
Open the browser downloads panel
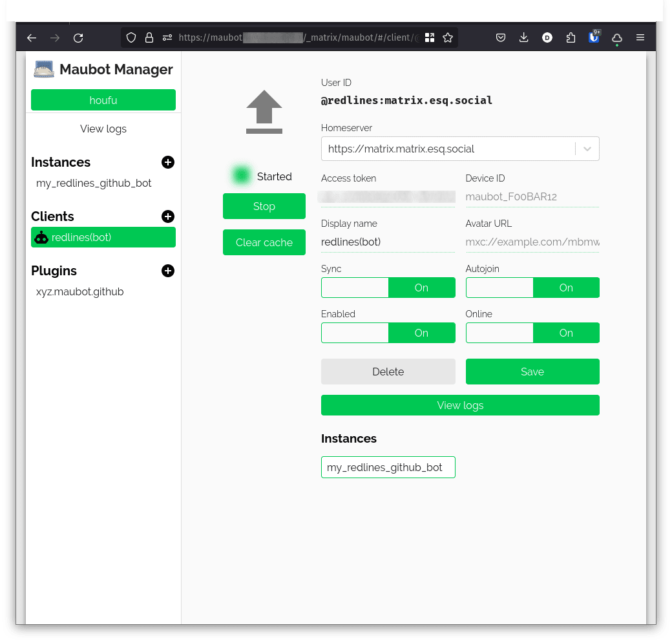click(x=524, y=37)
